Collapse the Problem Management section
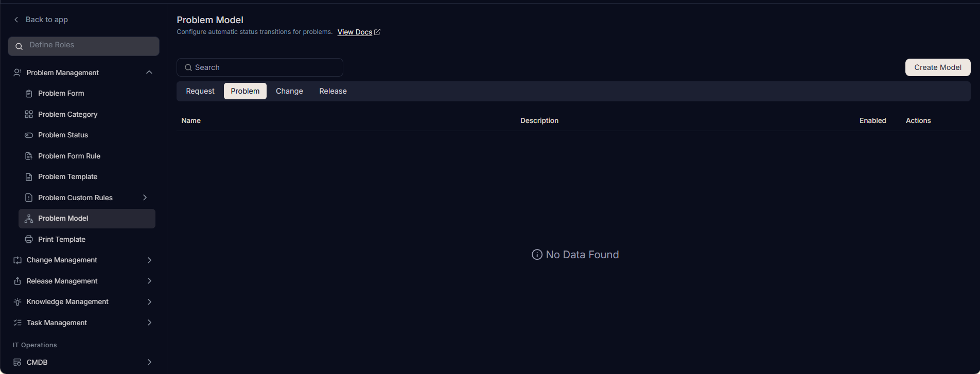980x374 pixels. pyautogui.click(x=149, y=73)
